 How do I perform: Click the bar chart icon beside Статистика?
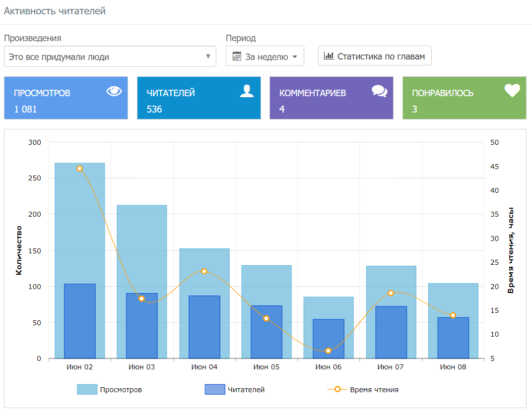pos(329,56)
